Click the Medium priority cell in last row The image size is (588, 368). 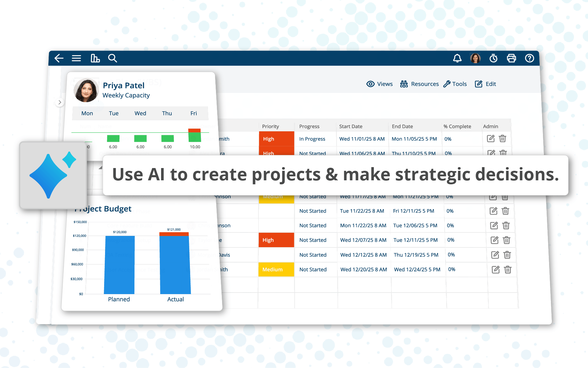tap(276, 270)
